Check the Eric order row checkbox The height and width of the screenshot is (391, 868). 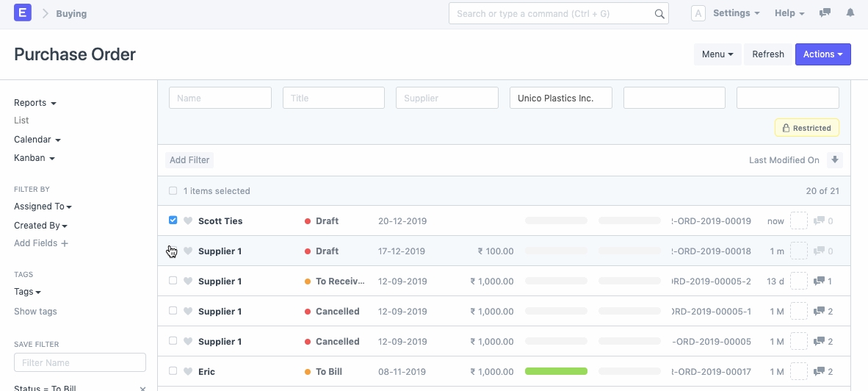click(173, 371)
